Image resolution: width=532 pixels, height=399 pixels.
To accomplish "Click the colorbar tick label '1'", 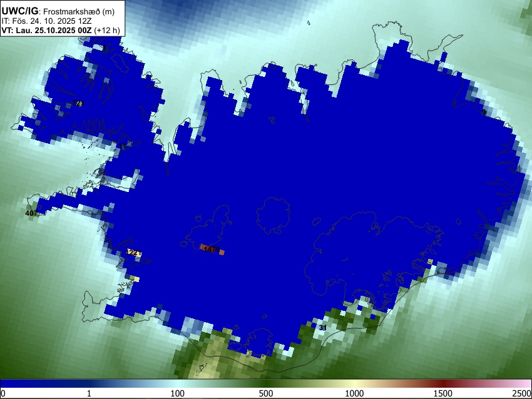I will click(89, 393).
